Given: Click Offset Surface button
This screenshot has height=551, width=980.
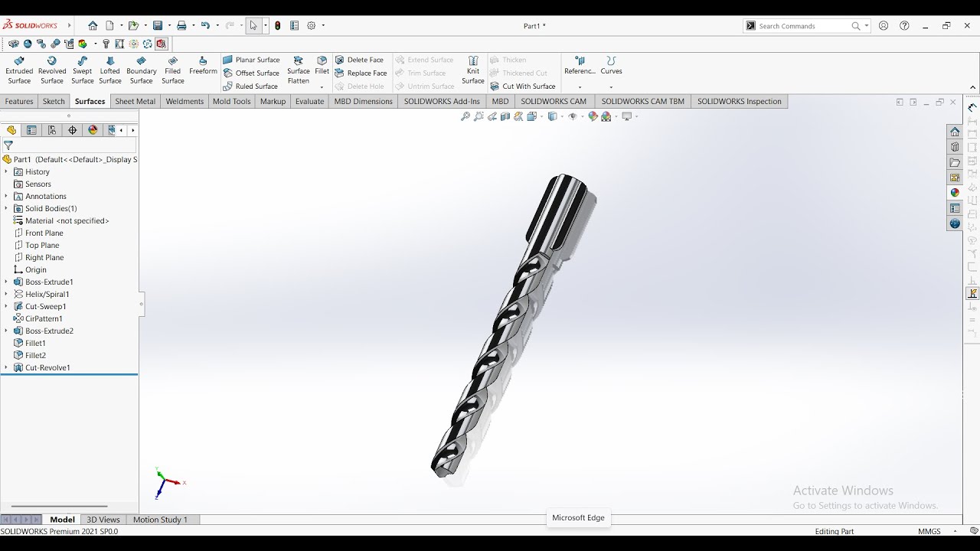Looking at the screenshot, I should [251, 73].
